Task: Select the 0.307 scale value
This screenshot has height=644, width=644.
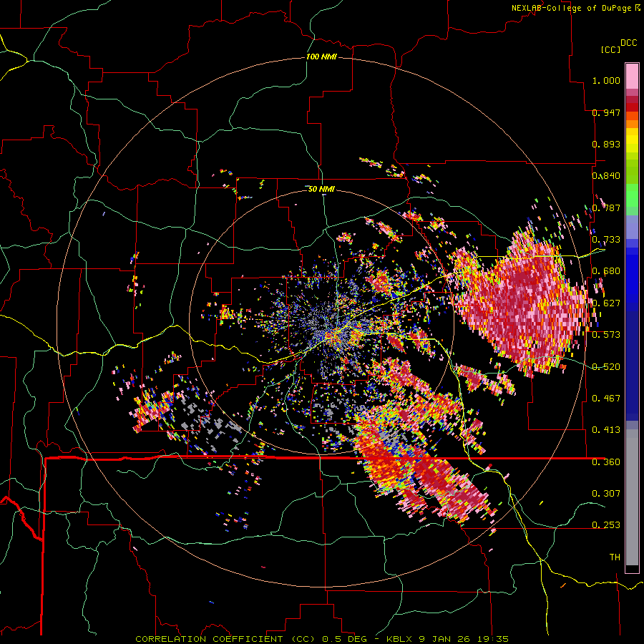Action: [x=606, y=493]
